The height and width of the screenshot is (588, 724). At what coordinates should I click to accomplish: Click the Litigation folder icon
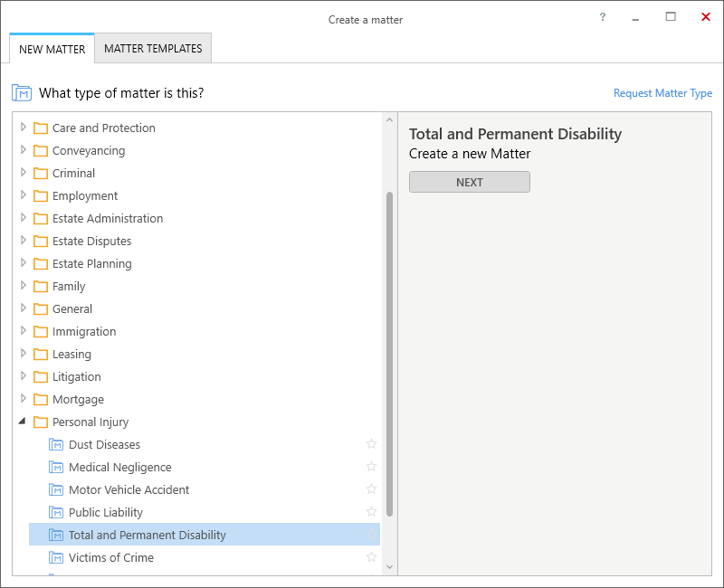tap(41, 376)
